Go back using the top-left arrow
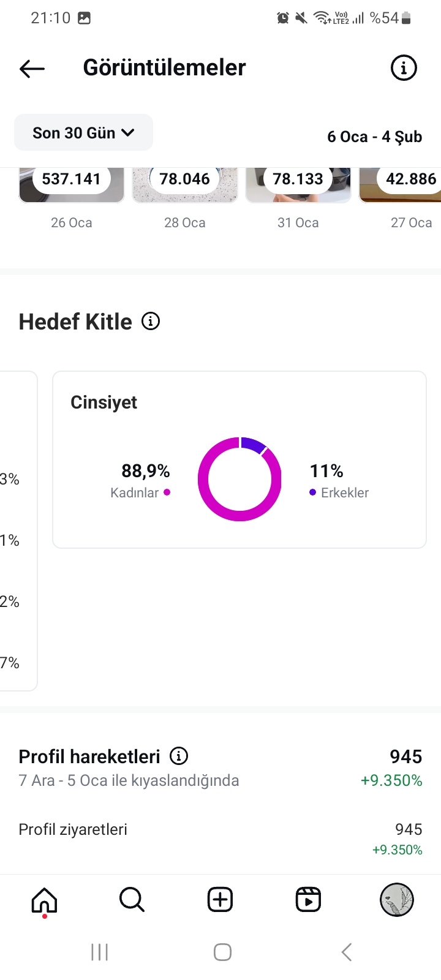The height and width of the screenshot is (980, 441). [32, 69]
